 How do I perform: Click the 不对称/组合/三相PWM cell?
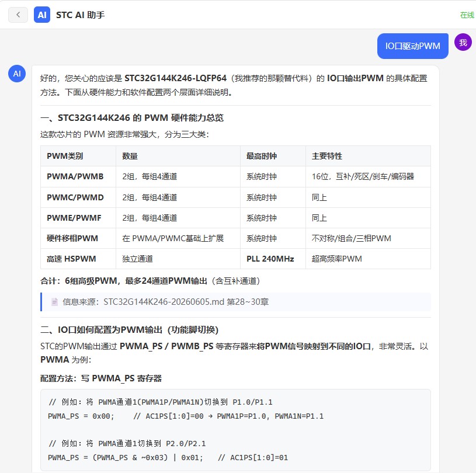click(x=368, y=238)
